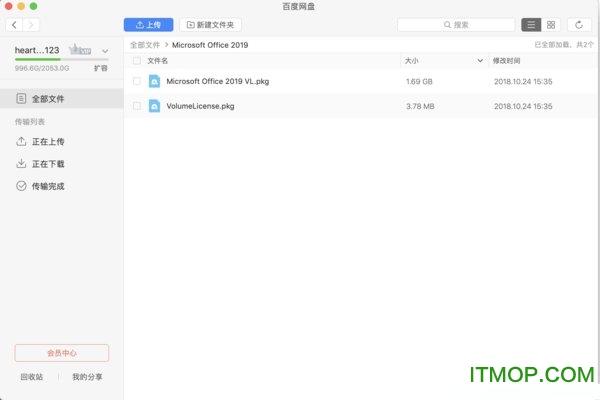Click the date in Microsoft Office 2019 VL.pkg row
The image size is (600, 400).
pyautogui.click(x=523, y=82)
